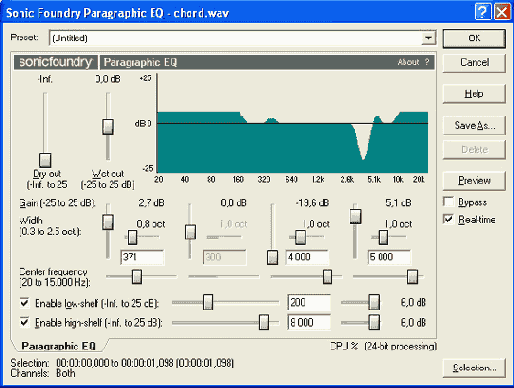Open the Save As dialog button
Screen dimensions: 514x388
[474, 125]
